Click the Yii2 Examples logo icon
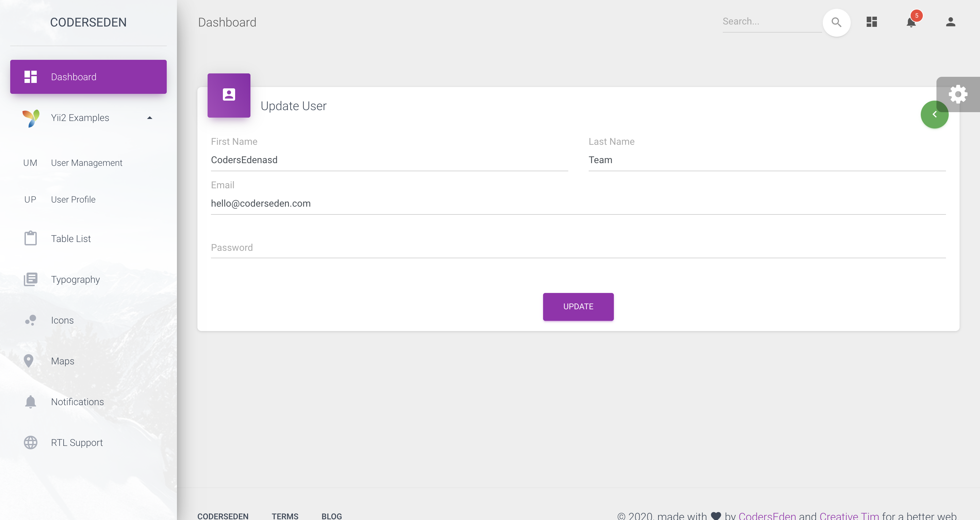 coord(30,118)
